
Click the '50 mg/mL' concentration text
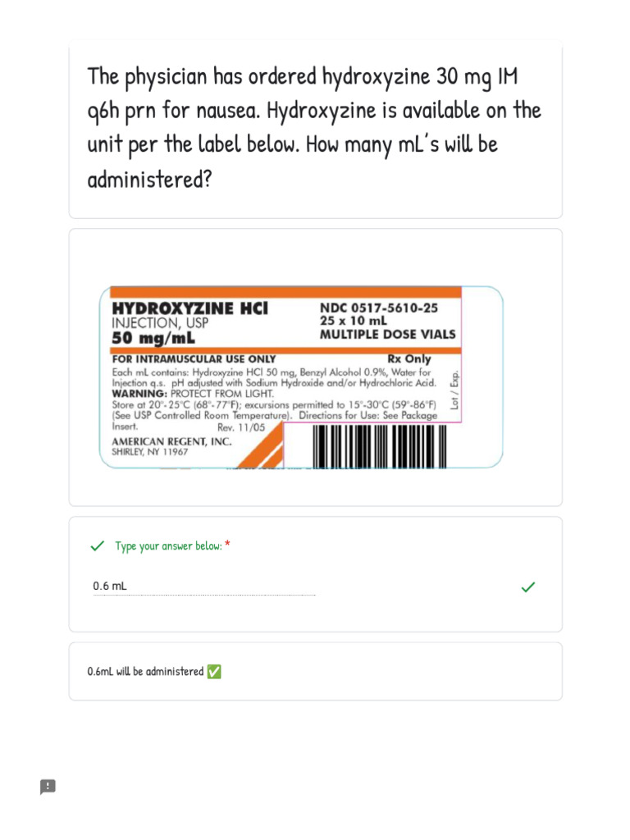(153, 338)
